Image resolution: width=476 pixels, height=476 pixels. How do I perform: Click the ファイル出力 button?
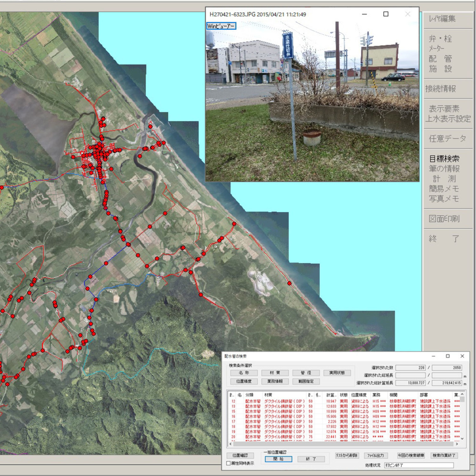point(375,456)
